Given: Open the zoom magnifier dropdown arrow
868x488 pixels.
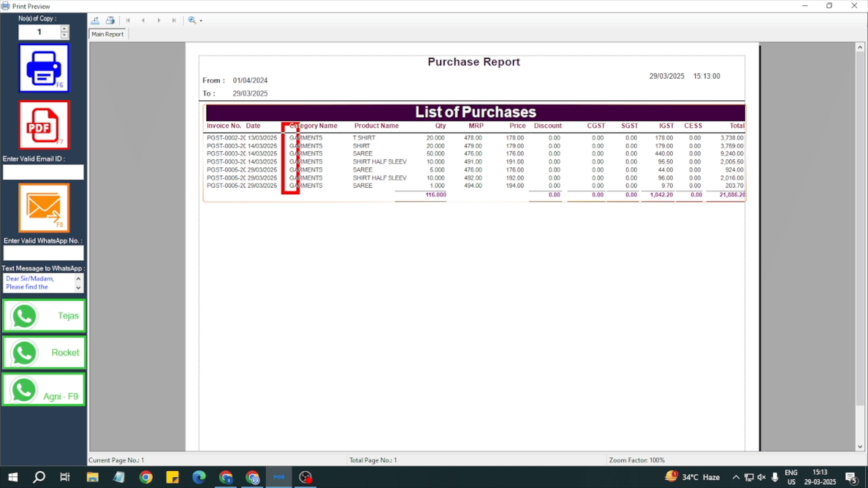Looking at the screenshot, I should coord(201,21).
